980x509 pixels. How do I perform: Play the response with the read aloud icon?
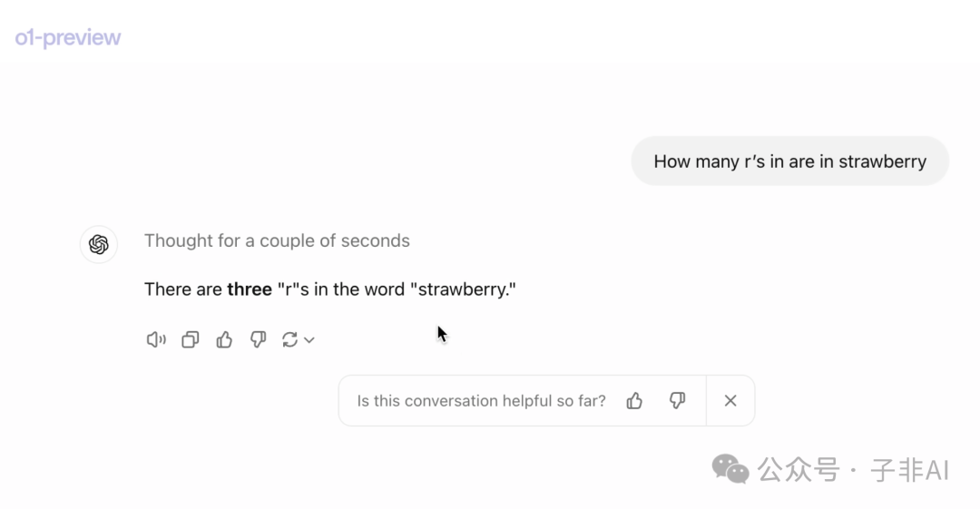[156, 339]
